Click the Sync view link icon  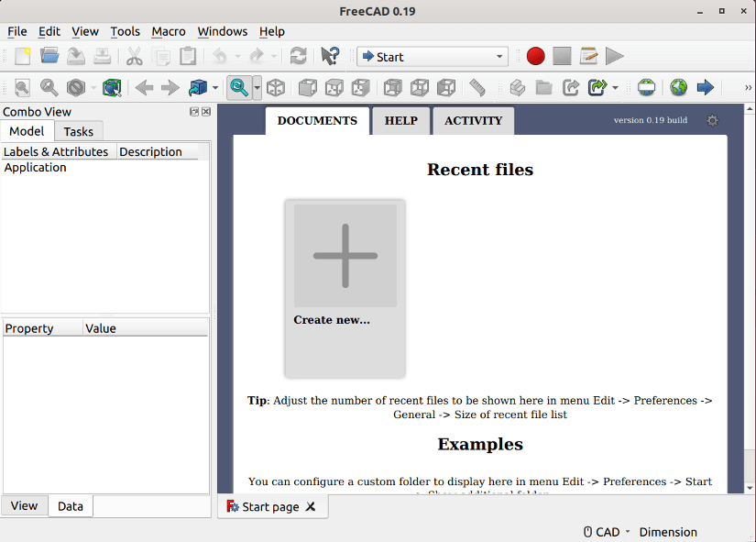pyautogui.click(x=198, y=88)
